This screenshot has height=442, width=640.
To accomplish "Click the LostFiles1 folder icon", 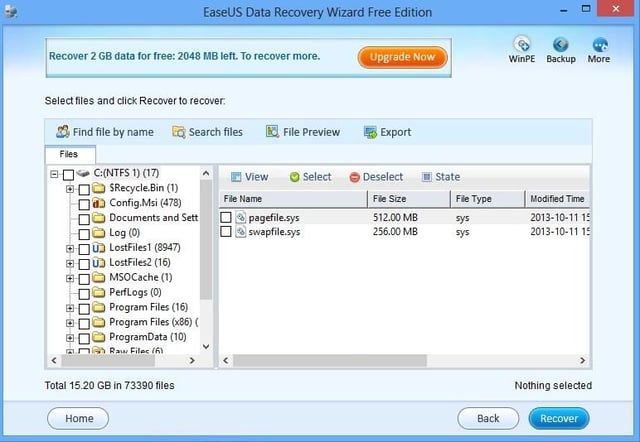I will pyautogui.click(x=98, y=248).
